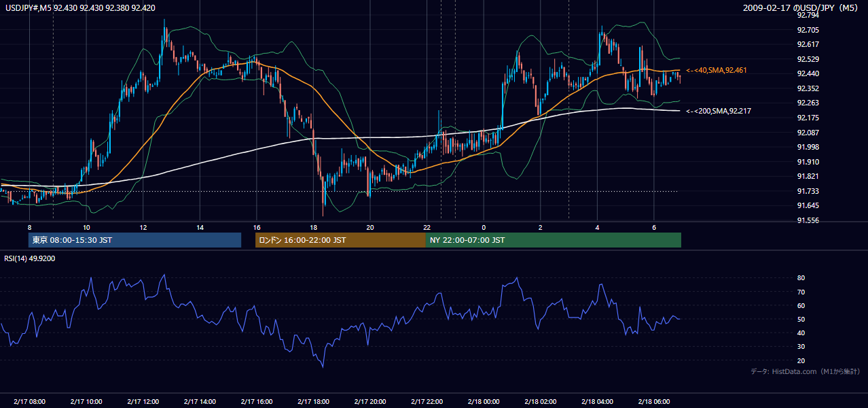Image resolution: width=868 pixels, height=408 pixels.
Task: Click the 92.705 price axis label
Action: (808, 30)
